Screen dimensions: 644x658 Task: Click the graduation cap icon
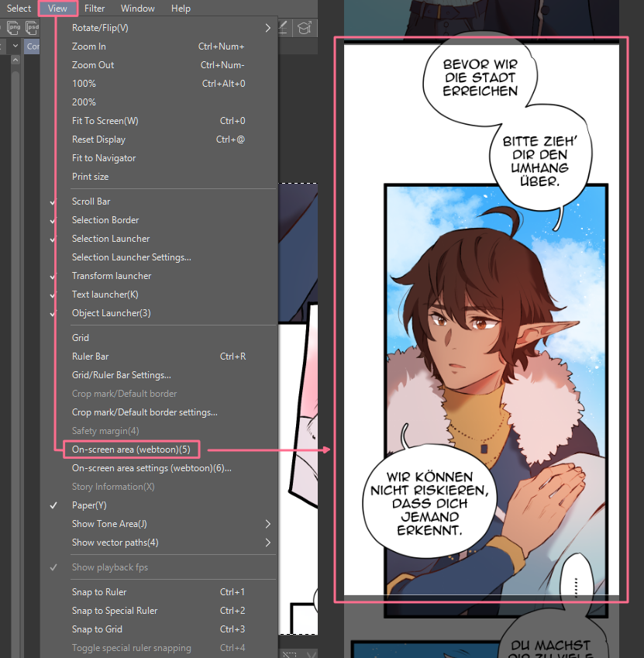[305, 28]
